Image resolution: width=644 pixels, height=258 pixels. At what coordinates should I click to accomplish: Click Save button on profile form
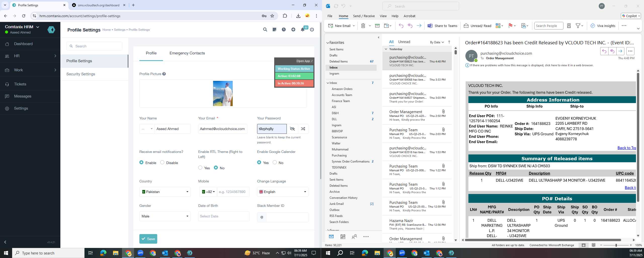tap(148, 239)
